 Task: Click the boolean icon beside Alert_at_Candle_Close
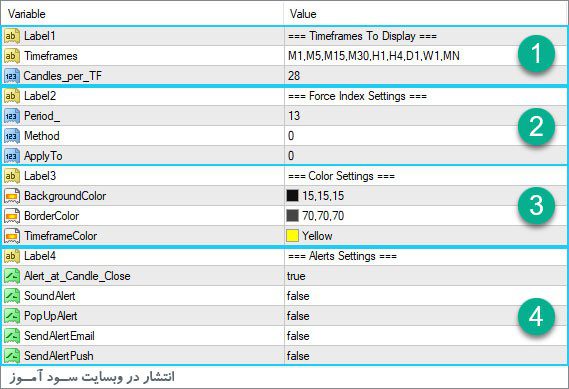(x=12, y=276)
